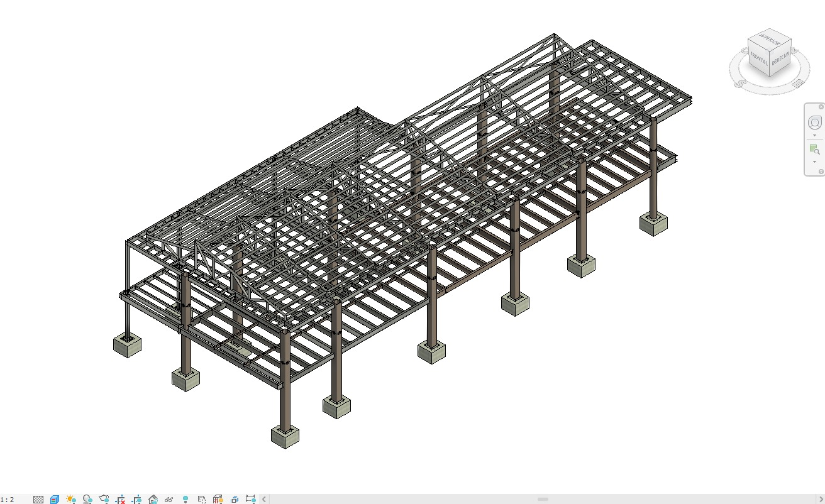Enable crop view on the view control bar

click(119, 498)
